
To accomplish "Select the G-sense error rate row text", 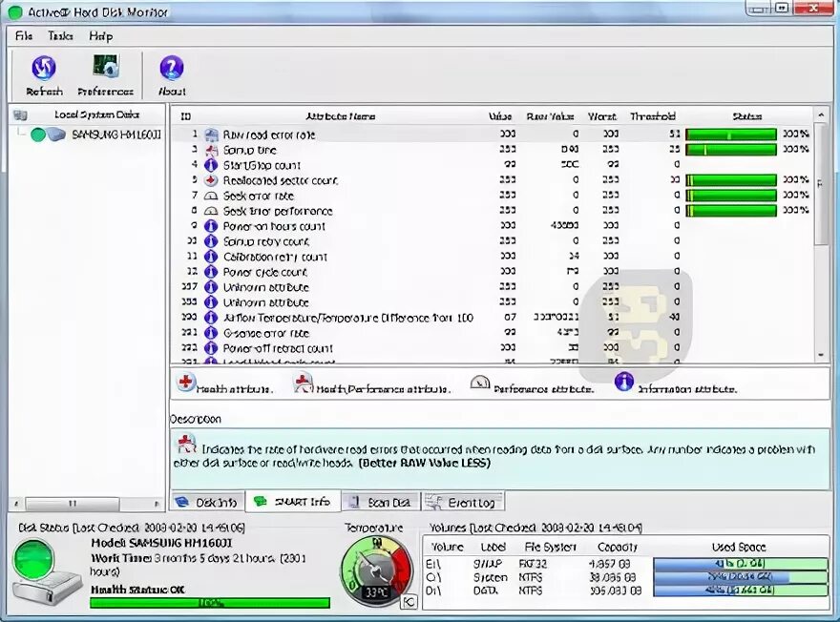I will pyautogui.click(x=265, y=333).
